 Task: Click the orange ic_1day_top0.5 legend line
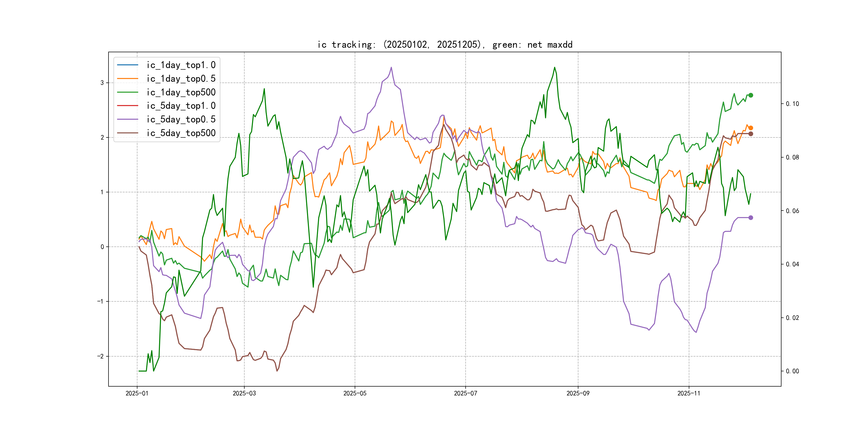click(127, 78)
